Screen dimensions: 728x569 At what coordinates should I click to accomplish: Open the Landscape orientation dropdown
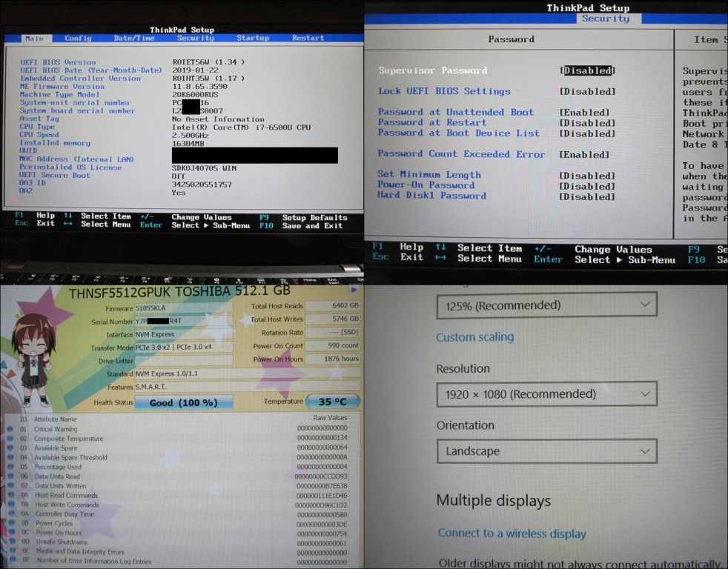point(547,451)
